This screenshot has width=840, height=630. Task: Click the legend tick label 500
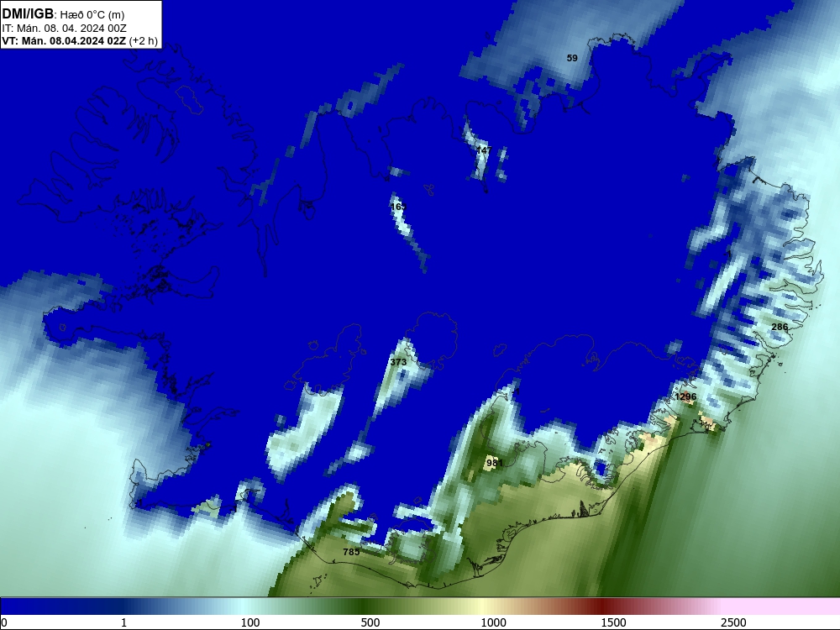coord(370,622)
